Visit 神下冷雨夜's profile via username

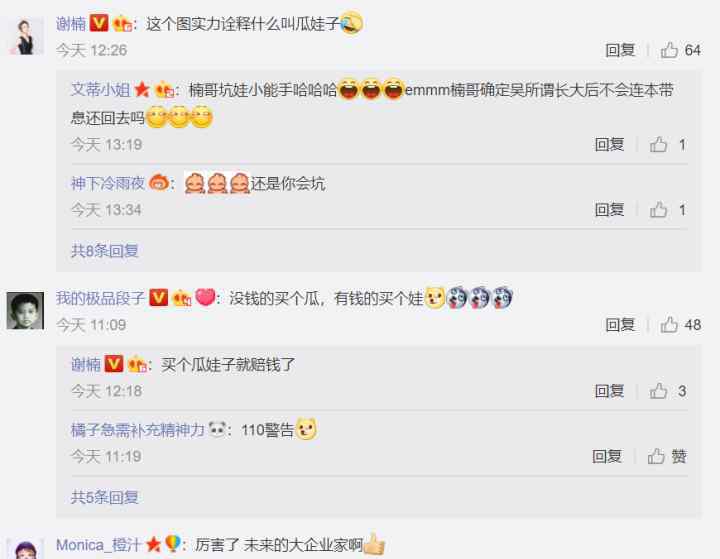pos(108,184)
